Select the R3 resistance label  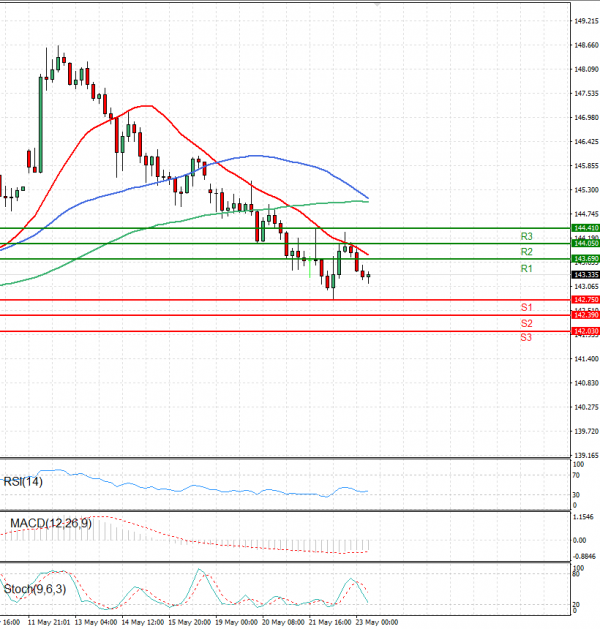coord(526,236)
